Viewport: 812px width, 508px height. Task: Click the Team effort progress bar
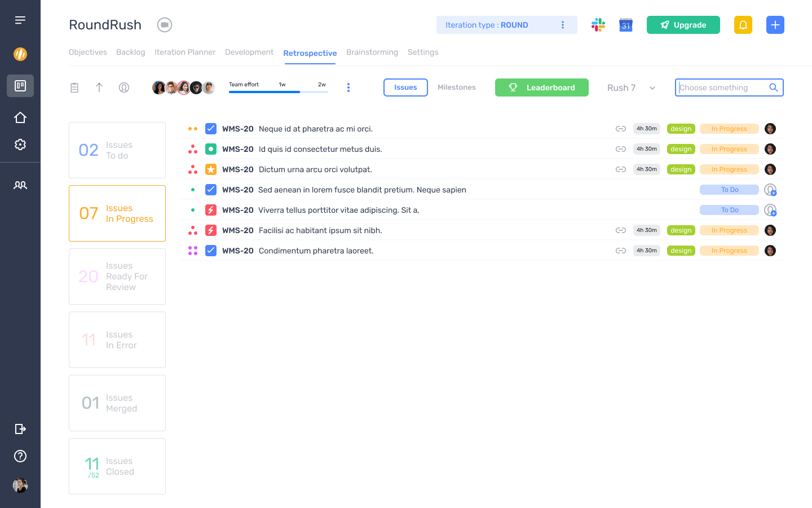coord(278,91)
